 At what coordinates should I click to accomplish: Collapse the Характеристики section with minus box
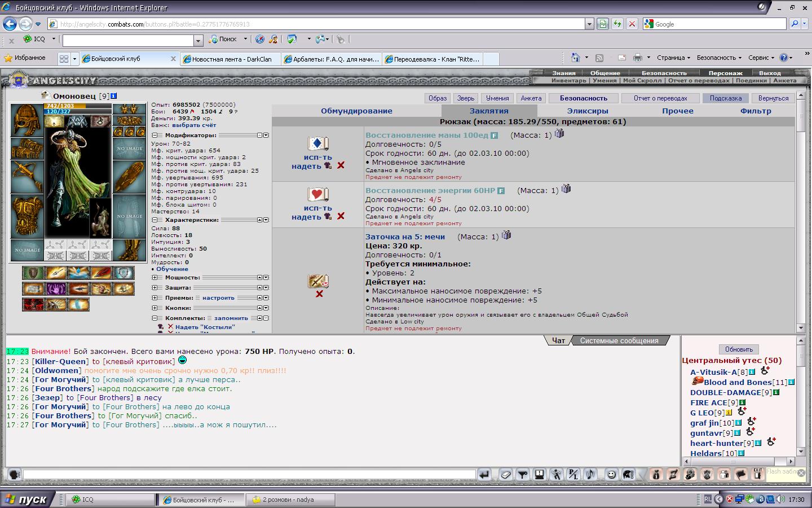click(155, 220)
